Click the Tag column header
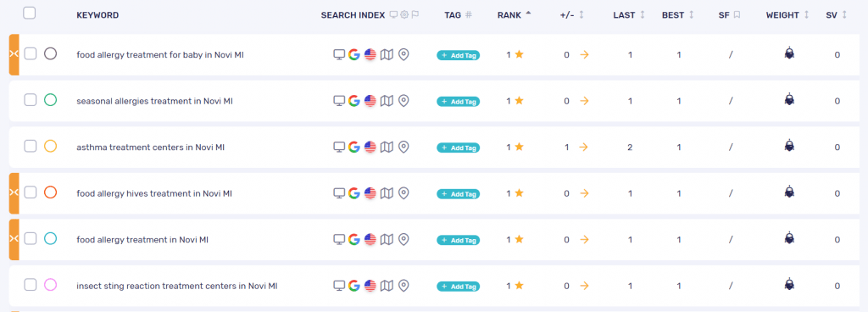This screenshot has height=312, width=868. click(453, 15)
